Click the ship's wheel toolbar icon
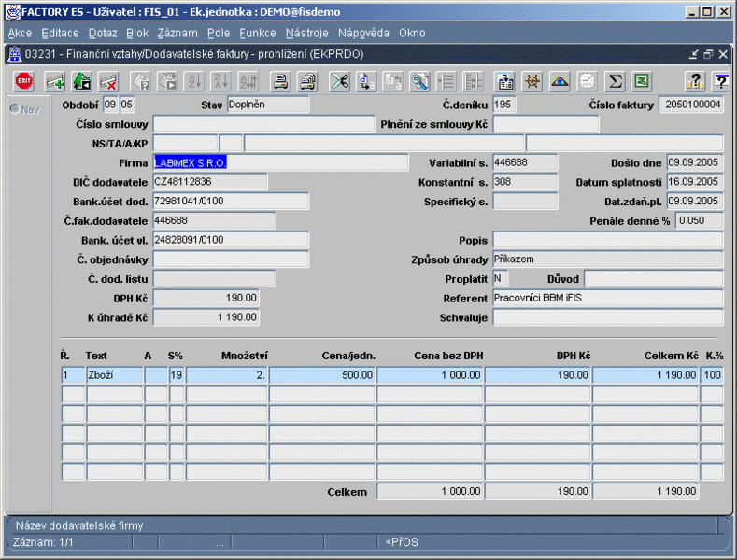 point(532,81)
